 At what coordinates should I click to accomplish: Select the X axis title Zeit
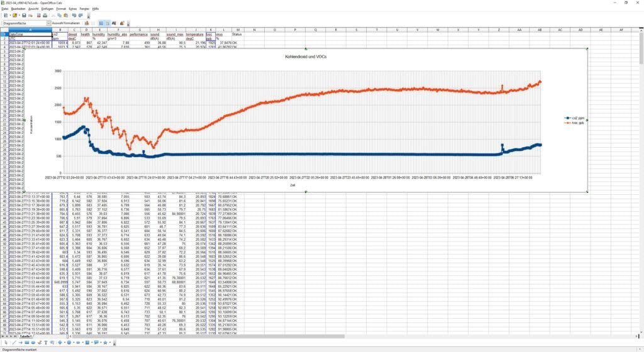(292, 185)
